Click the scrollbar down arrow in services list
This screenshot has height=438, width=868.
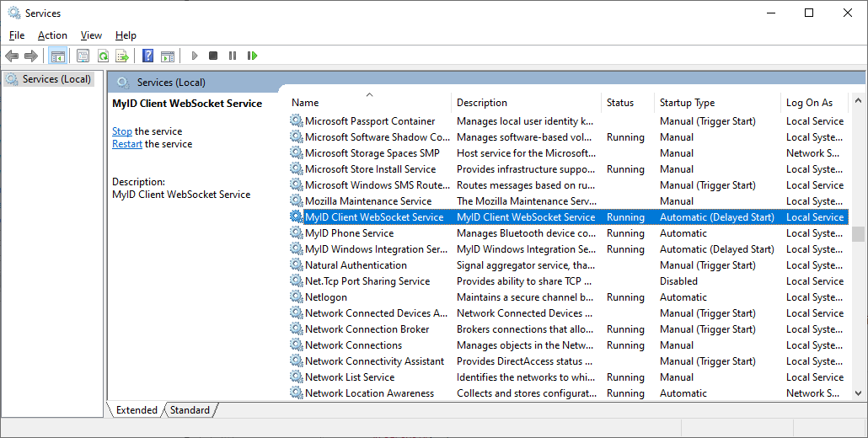(x=858, y=393)
